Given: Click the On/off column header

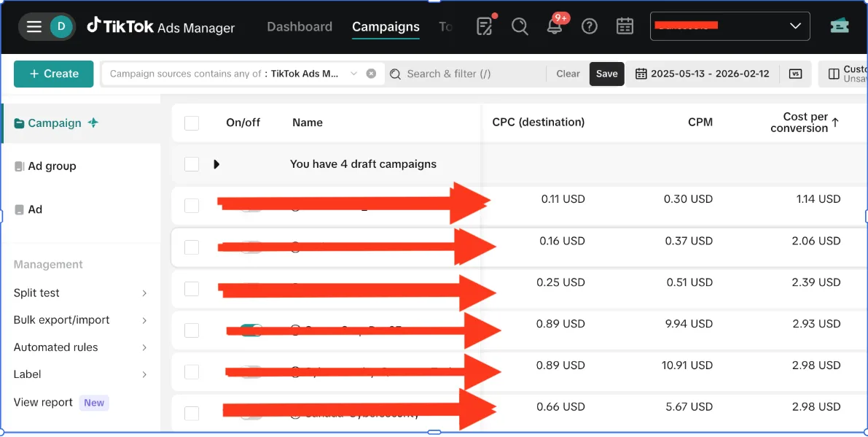Looking at the screenshot, I should click(x=243, y=123).
